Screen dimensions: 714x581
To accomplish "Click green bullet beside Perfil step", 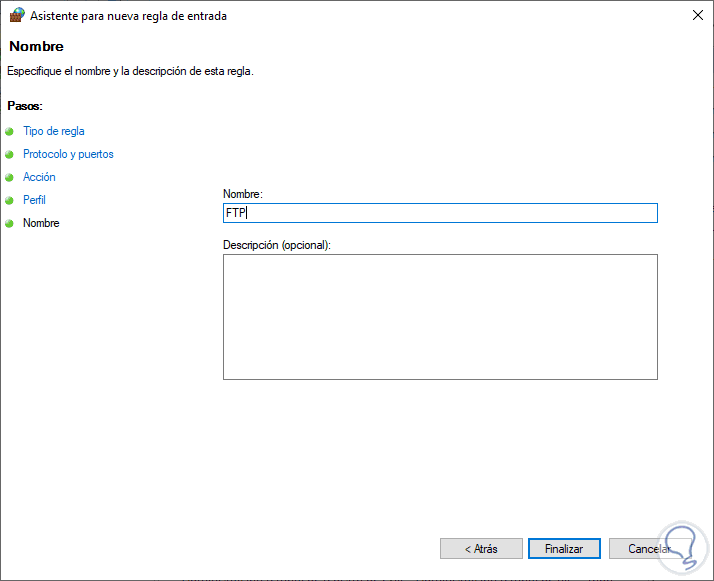I will (x=10, y=200).
